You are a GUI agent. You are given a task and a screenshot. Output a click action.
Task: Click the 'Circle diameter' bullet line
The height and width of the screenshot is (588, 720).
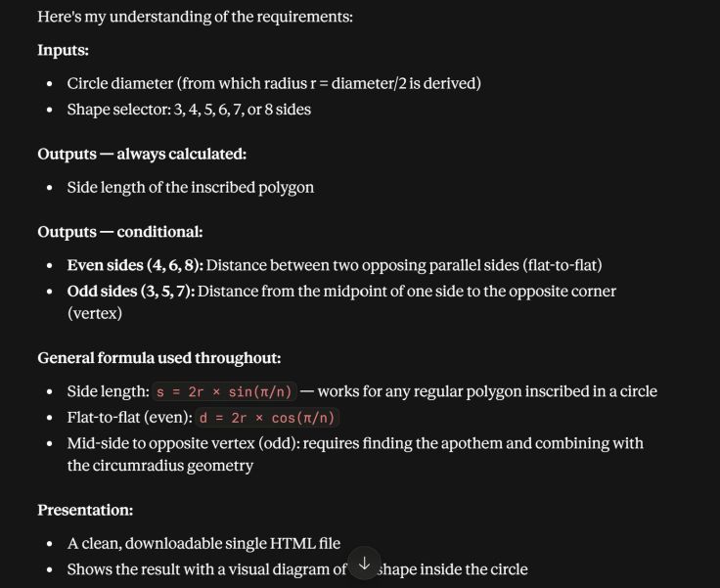coord(274,83)
